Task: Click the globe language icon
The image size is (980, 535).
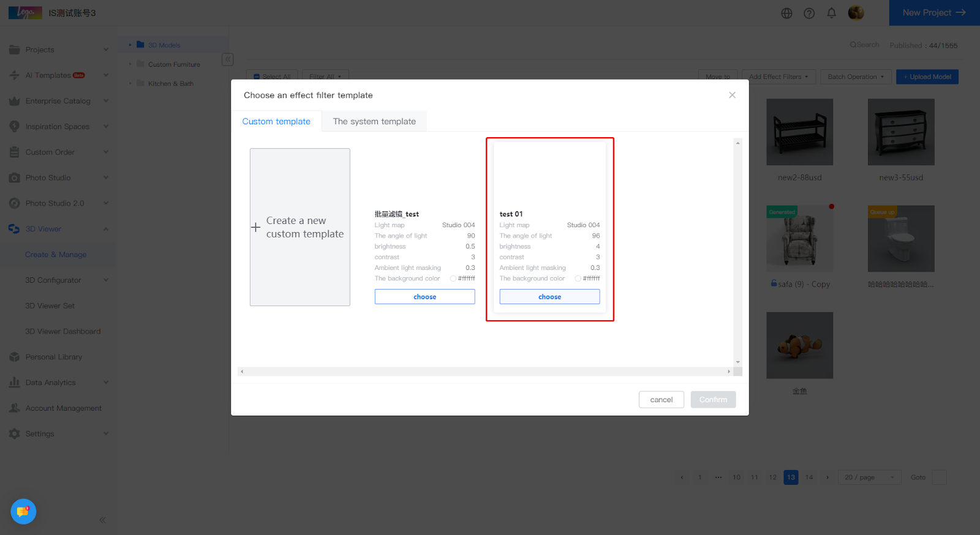Action: 786,13
